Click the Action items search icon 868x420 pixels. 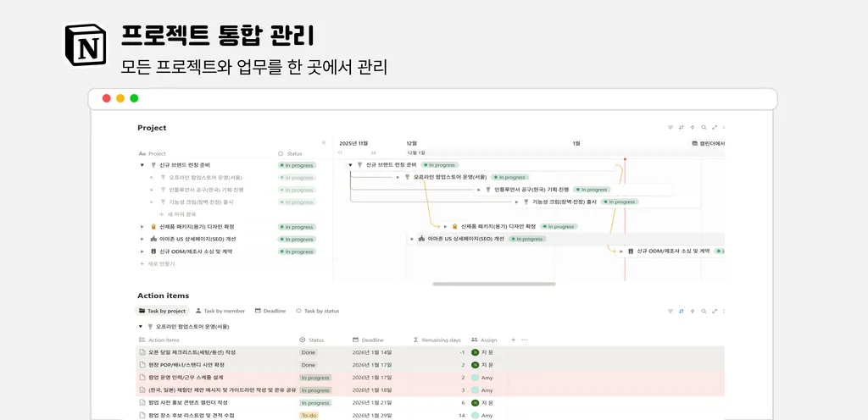(704, 311)
